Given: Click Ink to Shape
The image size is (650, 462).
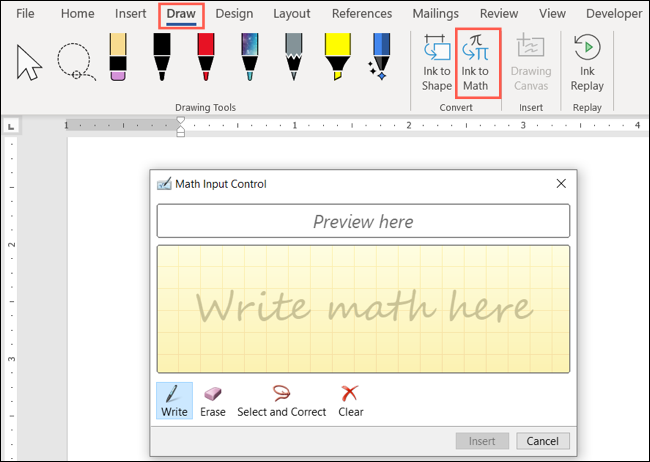Looking at the screenshot, I should (437, 63).
